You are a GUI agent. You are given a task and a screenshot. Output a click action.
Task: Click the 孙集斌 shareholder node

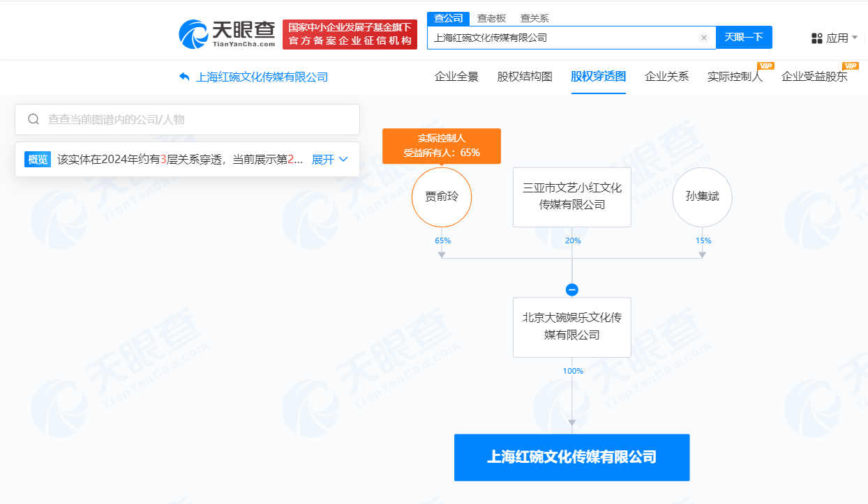[702, 197]
